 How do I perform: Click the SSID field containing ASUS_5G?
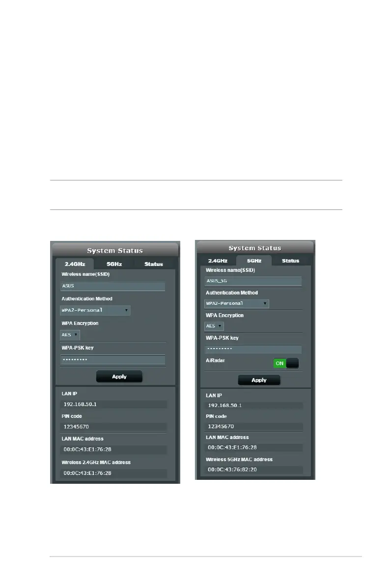point(253,281)
